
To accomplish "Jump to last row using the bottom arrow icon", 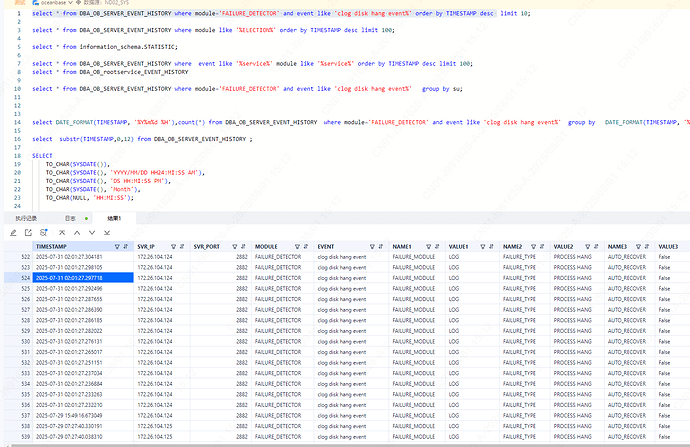I will coord(107,233).
